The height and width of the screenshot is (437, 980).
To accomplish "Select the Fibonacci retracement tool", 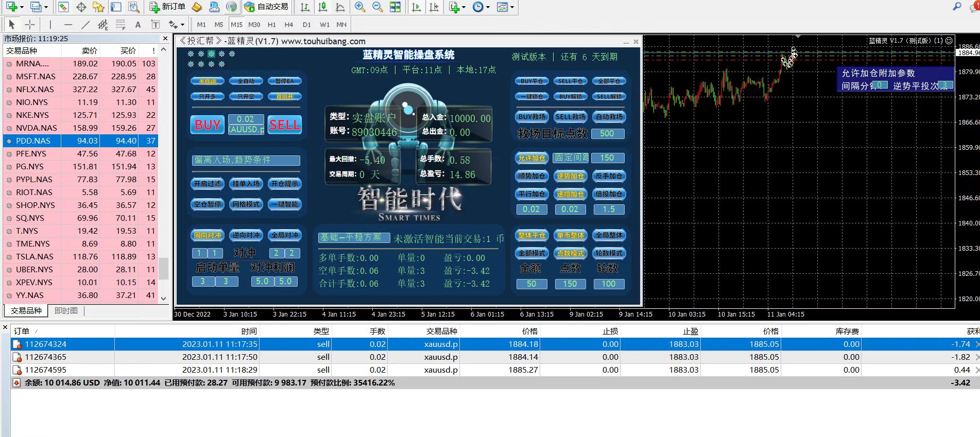I will pyautogui.click(x=121, y=24).
